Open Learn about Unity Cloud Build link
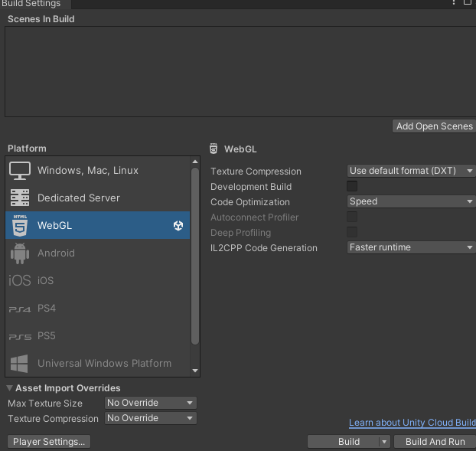The width and height of the screenshot is (476, 451). (x=412, y=423)
